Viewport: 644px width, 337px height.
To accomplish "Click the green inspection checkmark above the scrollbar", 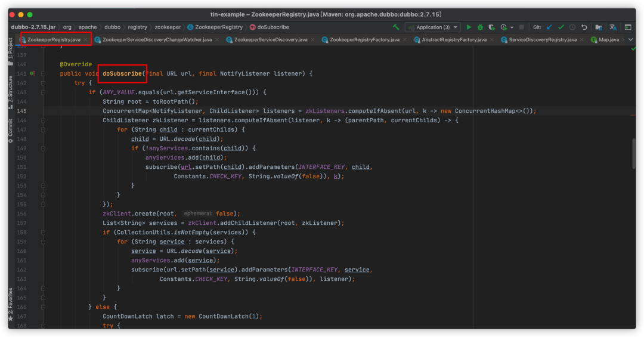I will 633,49.
